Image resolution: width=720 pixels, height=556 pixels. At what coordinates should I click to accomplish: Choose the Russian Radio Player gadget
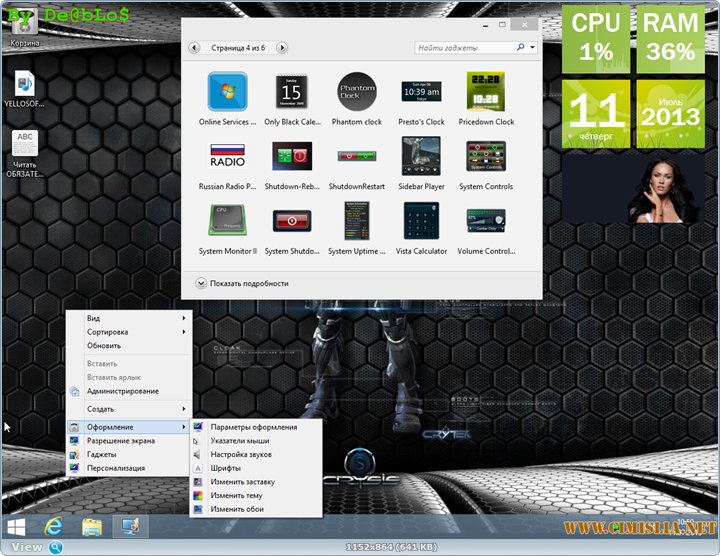click(227, 157)
